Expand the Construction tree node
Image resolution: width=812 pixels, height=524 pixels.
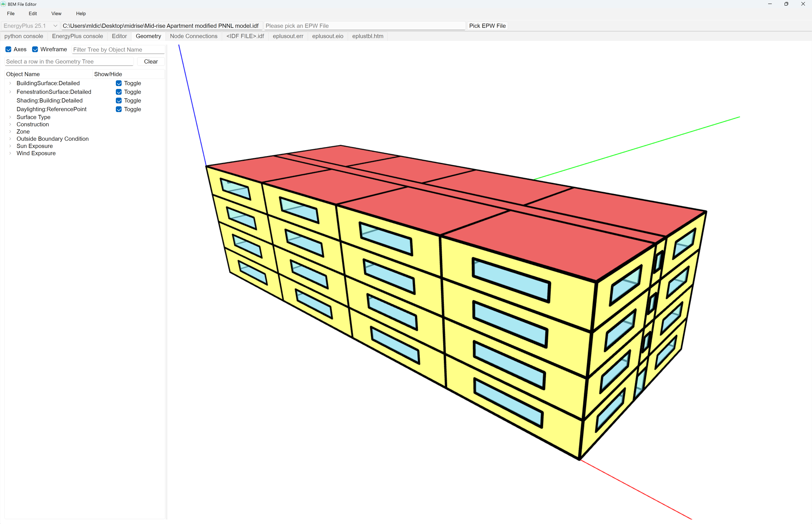(10, 124)
